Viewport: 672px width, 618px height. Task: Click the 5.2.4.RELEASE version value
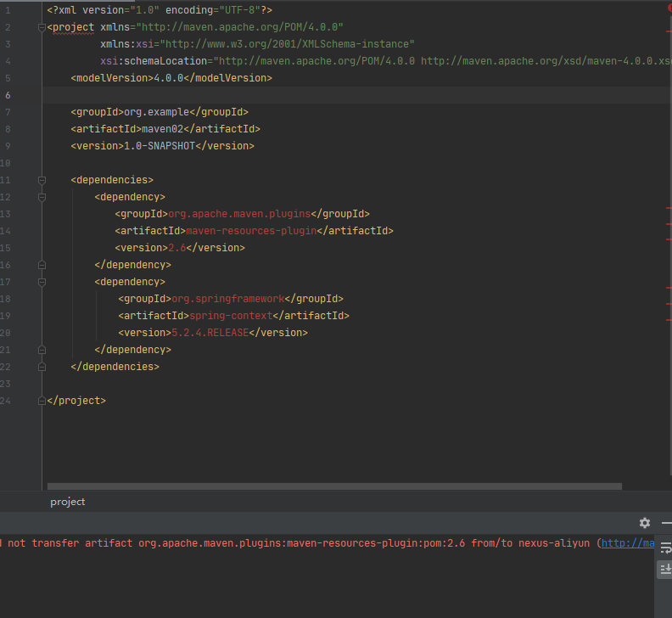click(x=210, y=333)
